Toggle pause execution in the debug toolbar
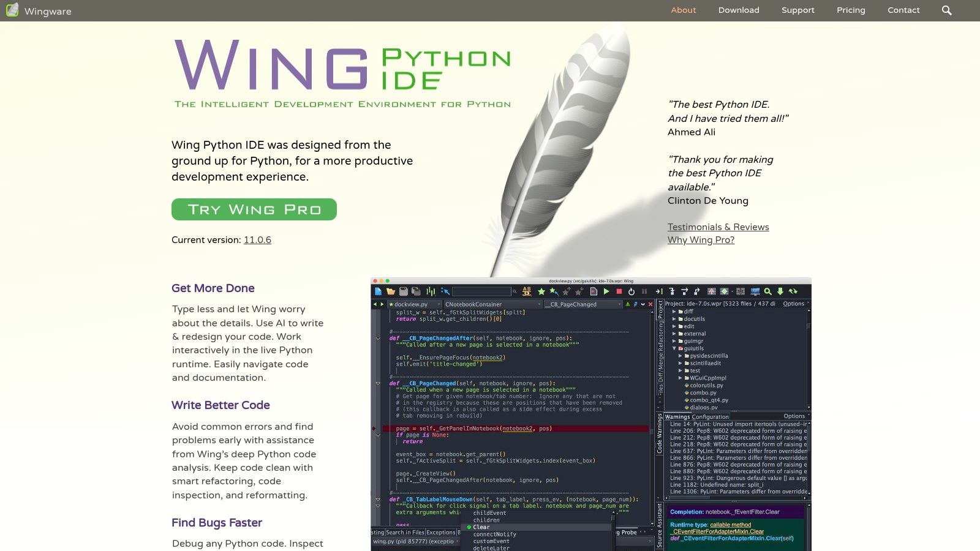980x551 pixels. click(x=645, y=291)
